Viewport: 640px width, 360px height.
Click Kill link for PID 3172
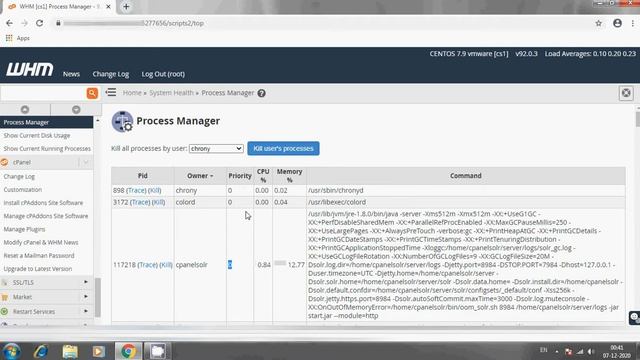coord(158,202)
